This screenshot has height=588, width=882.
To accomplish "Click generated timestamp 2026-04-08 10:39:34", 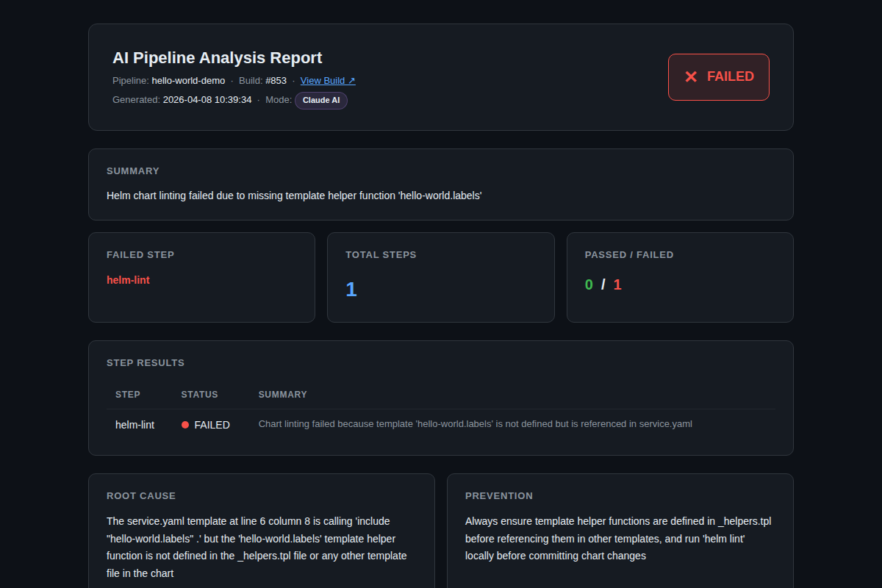I will tap(207, 100).
